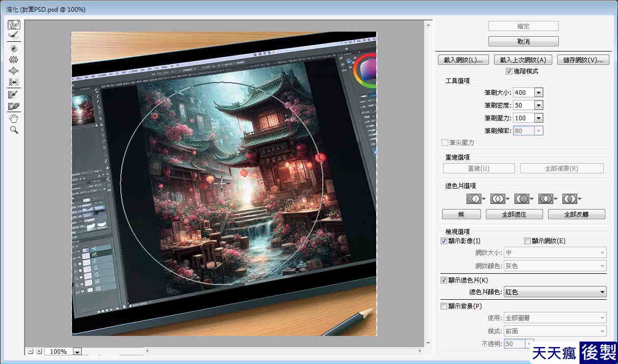This screenshot has height=364, width=618.
Task: Select the Hand tool
Action: [14, 119]
